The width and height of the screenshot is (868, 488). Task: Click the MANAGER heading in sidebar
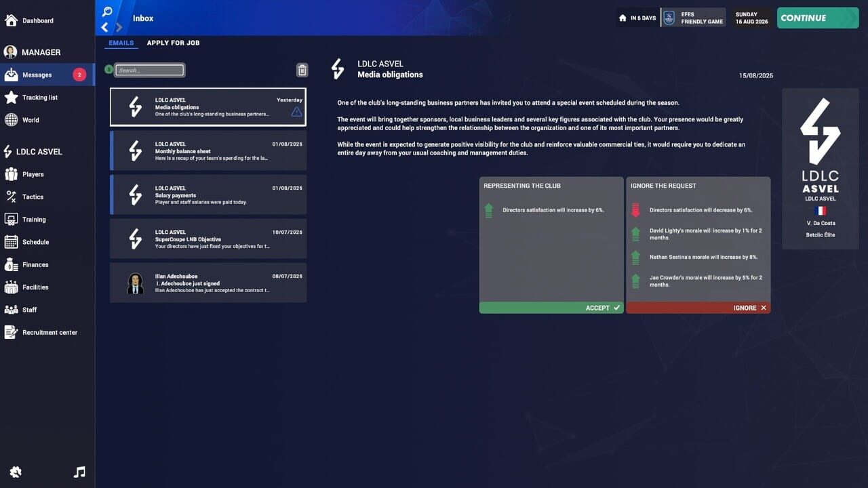[41, 52]
